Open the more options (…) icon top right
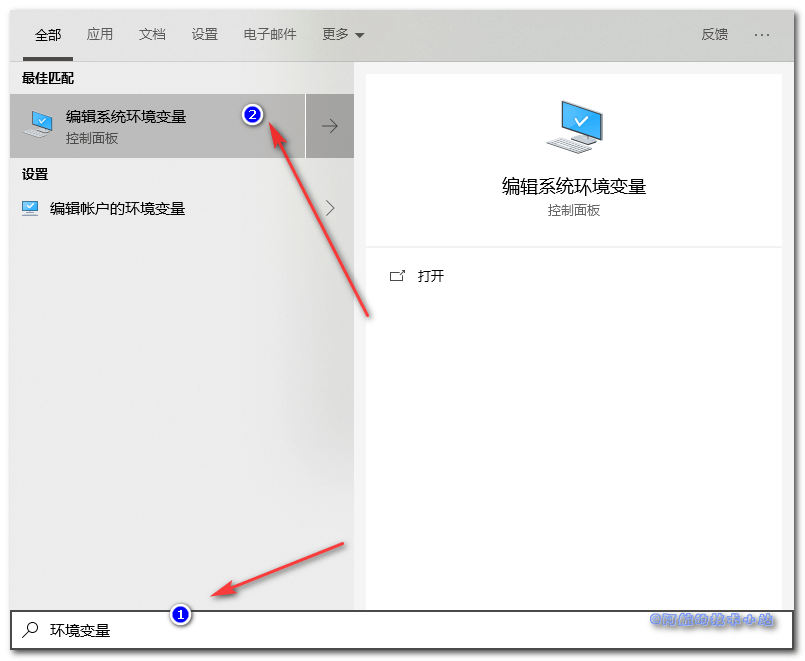 762,33
